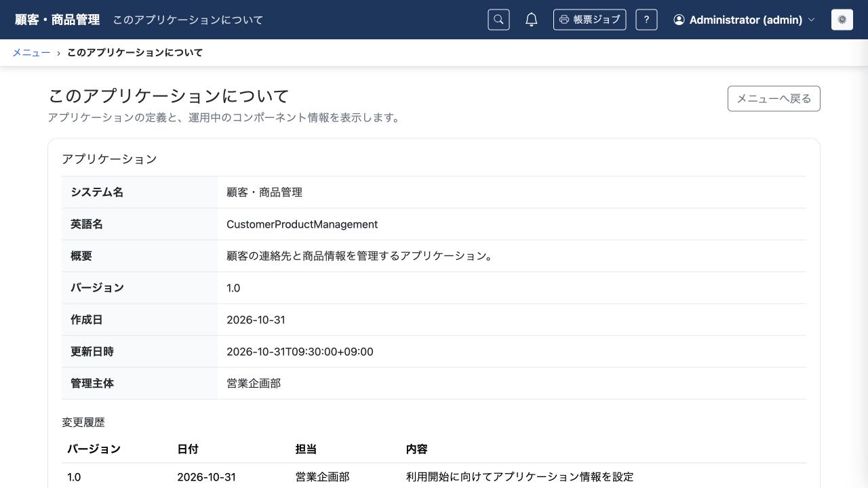Open the search icon in header

498,20
